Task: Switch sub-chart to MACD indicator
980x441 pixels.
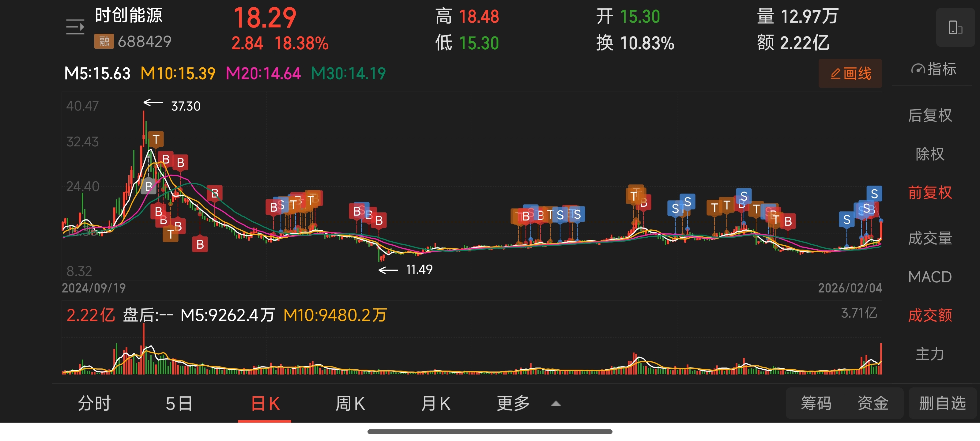Action: 929,277
